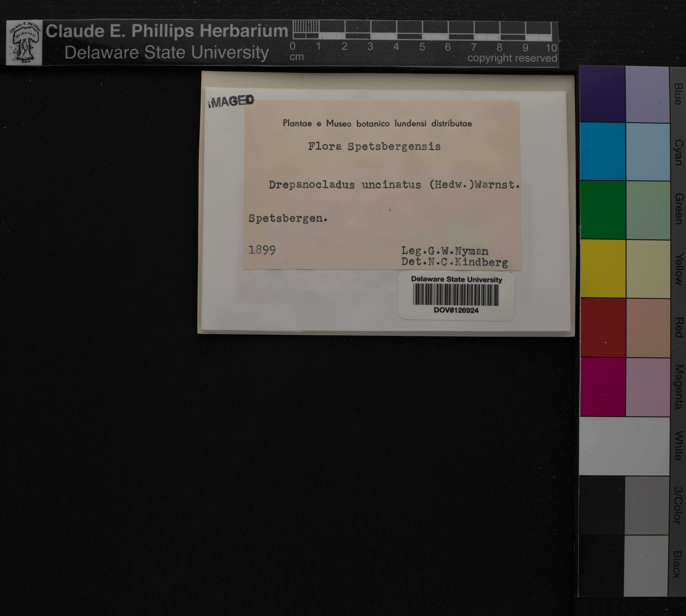The height and width of the screenshot is (616, 686).
Task: Click the Flora Spetsbergensis heading
Action: coord(374,147)
